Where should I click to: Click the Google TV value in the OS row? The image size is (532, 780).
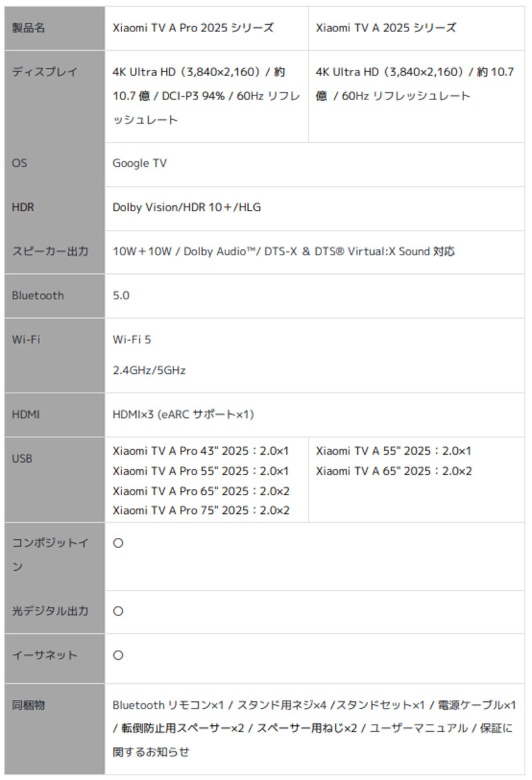pyautogui.click(x=140, y=163)
